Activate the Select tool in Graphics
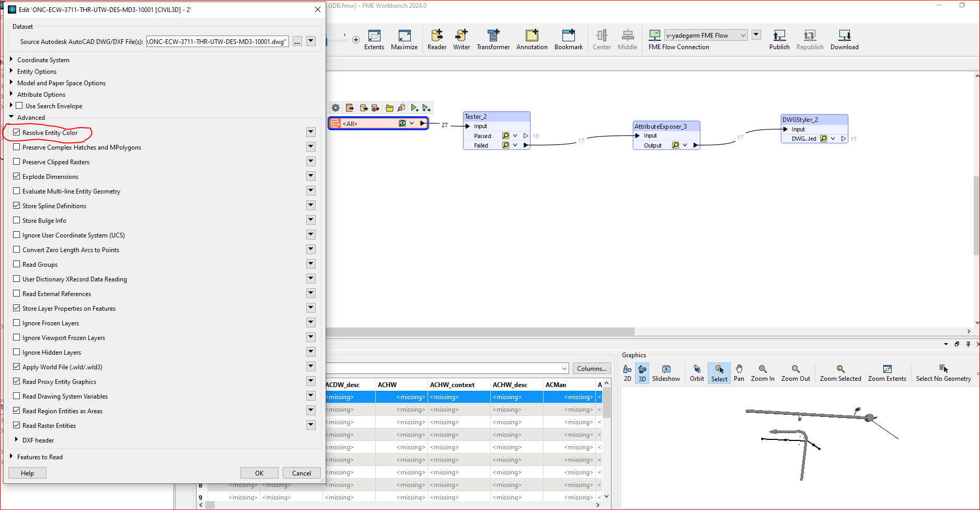This screenshot has height=510, width=980. click(x=719, y=373)
